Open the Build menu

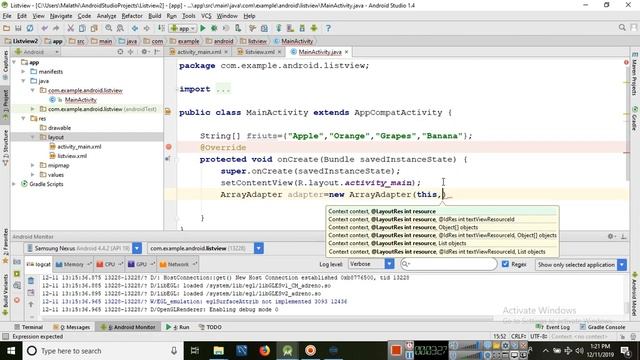click(x=154, y=16)
